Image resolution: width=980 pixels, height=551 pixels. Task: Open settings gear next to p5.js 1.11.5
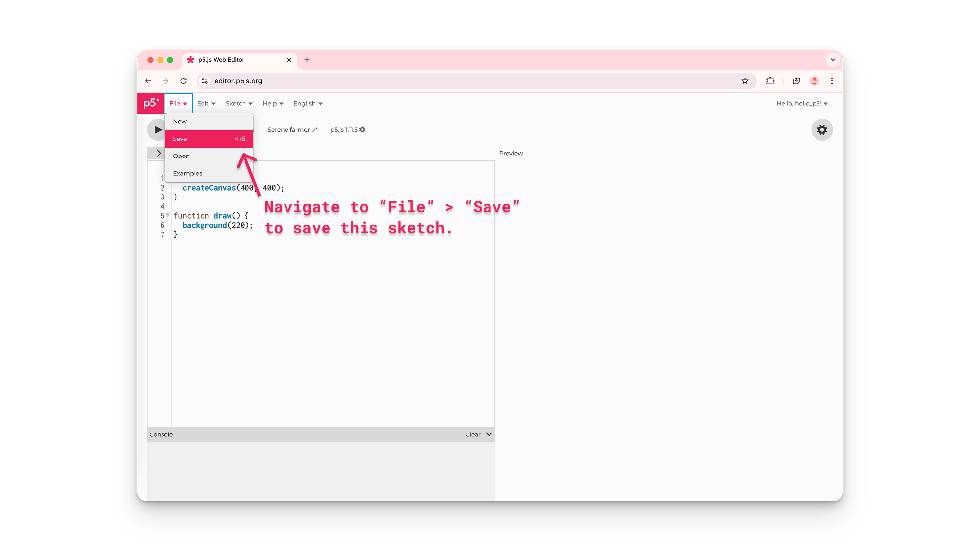point(362,129)
